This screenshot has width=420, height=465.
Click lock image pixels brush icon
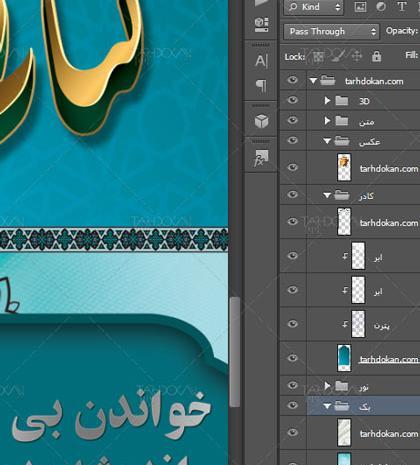point(338,56)
